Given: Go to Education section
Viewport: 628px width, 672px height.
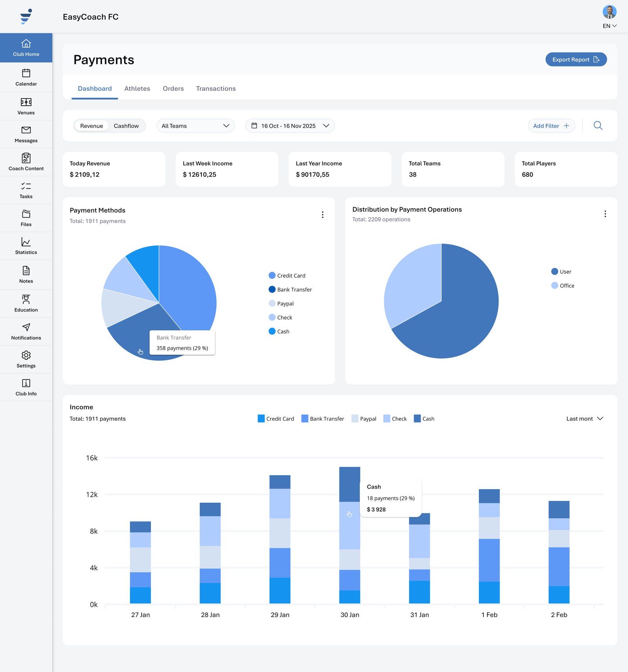Looking at the screenshot, I should [x=26, y=304].
